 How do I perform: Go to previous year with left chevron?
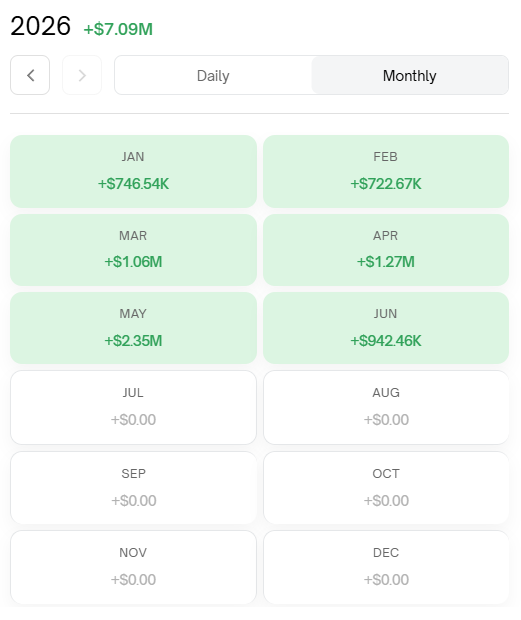pos(30,75)
